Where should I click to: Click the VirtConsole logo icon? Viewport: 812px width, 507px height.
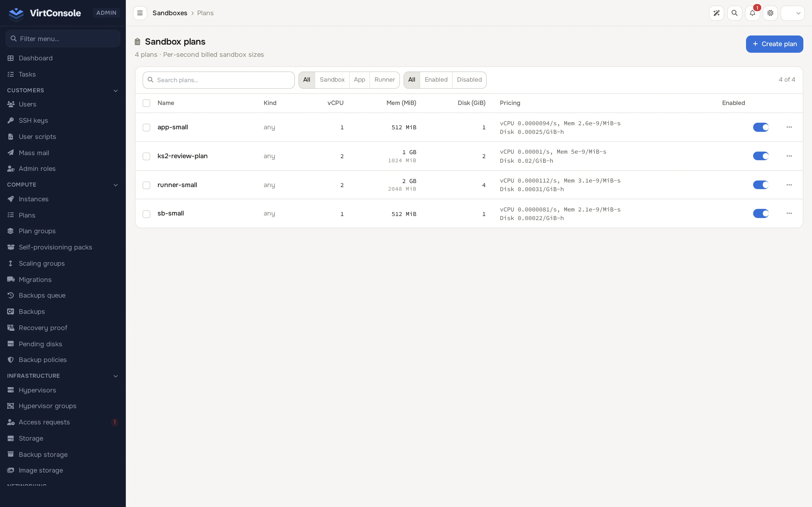click(16, 13)
